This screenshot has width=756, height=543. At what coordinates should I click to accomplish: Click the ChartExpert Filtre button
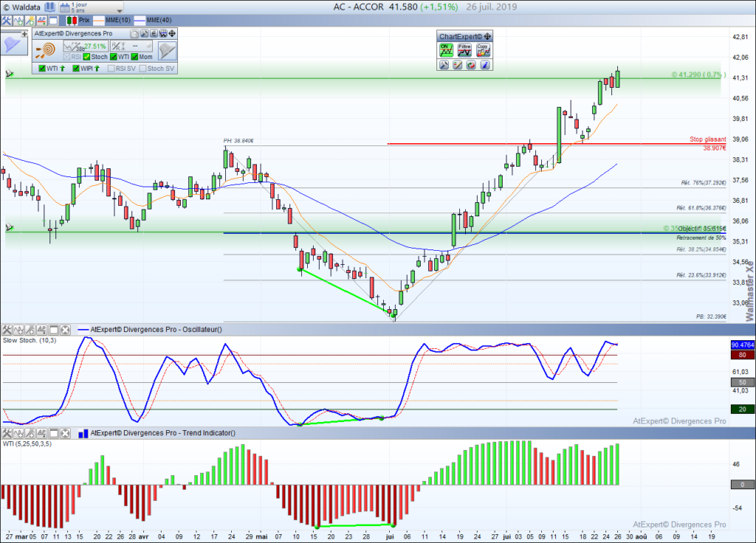[464, 50]
